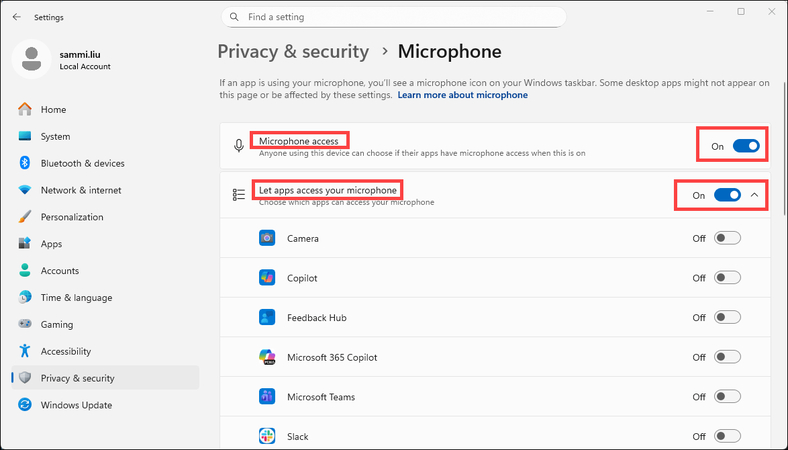Click the Microsoft Teams name
This screenshot has width=788, height=450.
(321, 397)
